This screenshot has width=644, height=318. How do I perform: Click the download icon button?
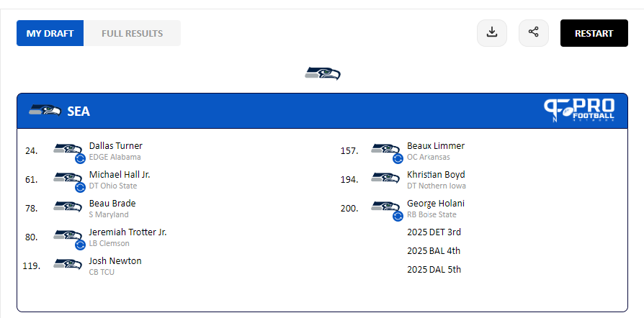(x=492, y=33)
